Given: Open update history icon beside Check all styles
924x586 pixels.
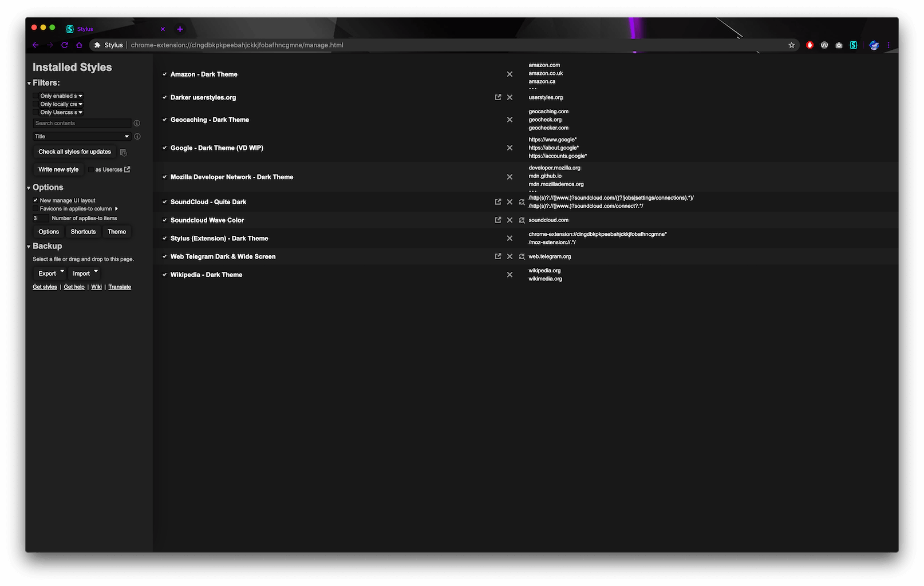Looking at the screenshot, I should (123, 152).
